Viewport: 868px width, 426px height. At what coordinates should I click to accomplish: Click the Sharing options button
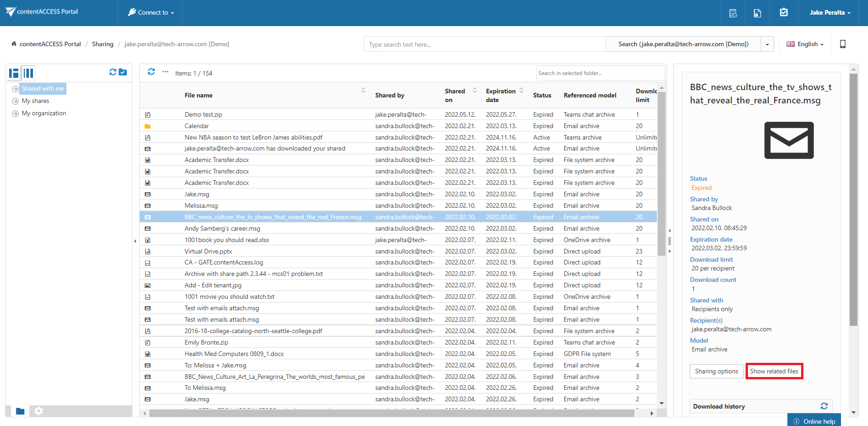click(716, 371)
